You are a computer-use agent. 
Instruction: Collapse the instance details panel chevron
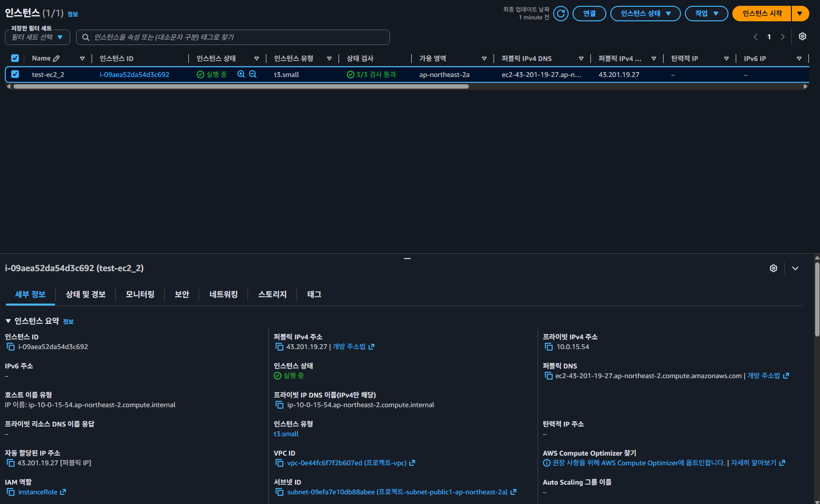point(795,268)
